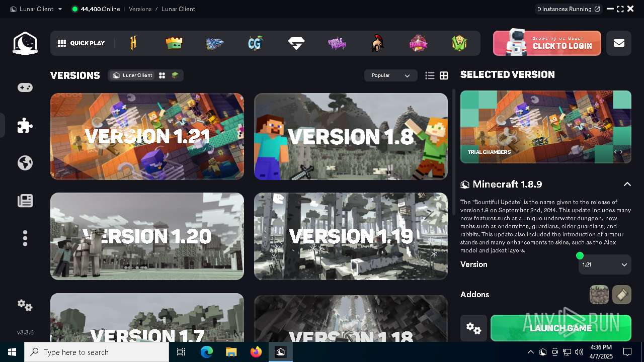This screenshot has width=644, height=362.
Task: Open File Explorer from taskbar
Action: point(231,352)
